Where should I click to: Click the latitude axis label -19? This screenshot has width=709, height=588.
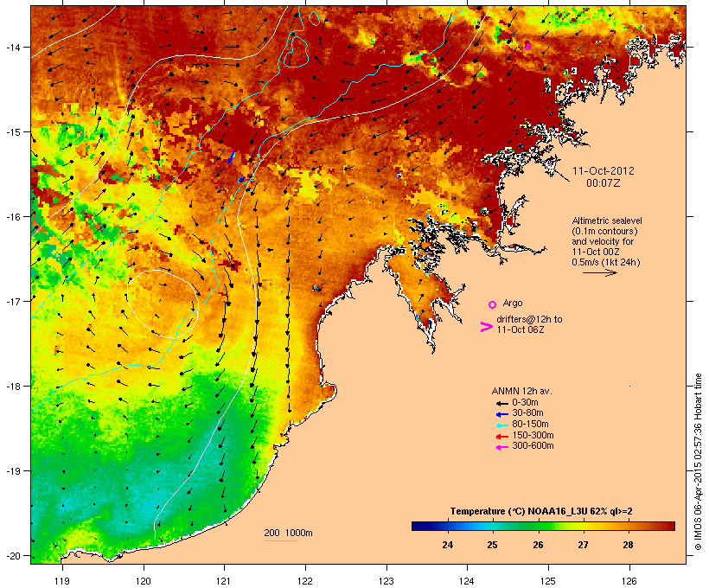tap(12, 471)
